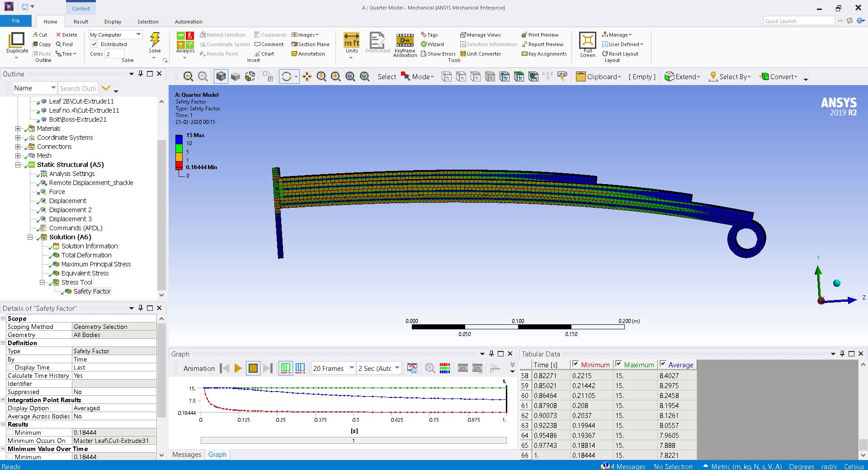Image resolution: width=868 pixels, height=470 pixels.
Task: Select Equivalent Stress in the outline tree
Action: pyautogui.click(x=85, y=273)
